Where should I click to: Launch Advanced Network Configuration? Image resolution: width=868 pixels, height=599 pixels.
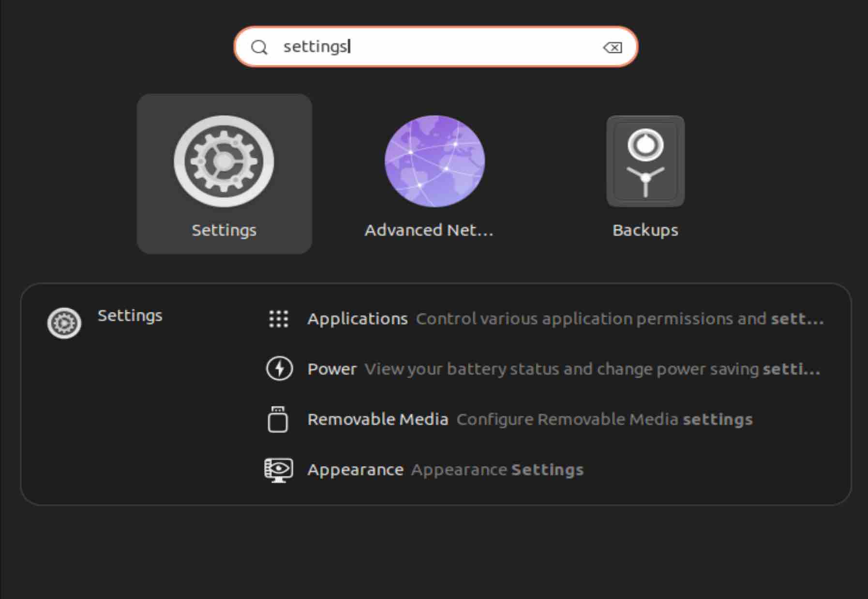tap(434, 162)
